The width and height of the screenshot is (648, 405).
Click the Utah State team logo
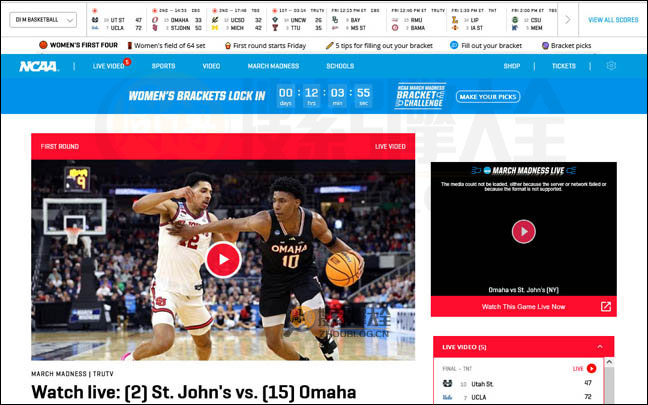click(x=448, y=384)
